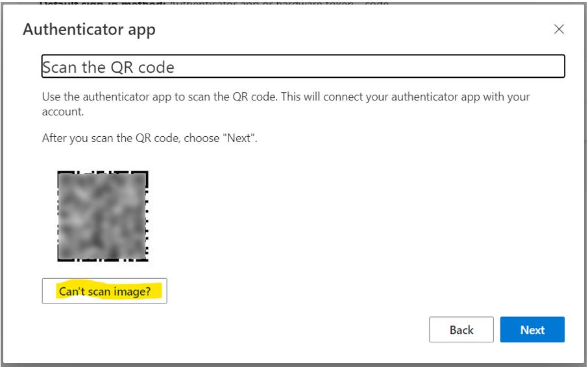
Task: Focus the "Scan the QR code" heading box
Action: (303, 66)
